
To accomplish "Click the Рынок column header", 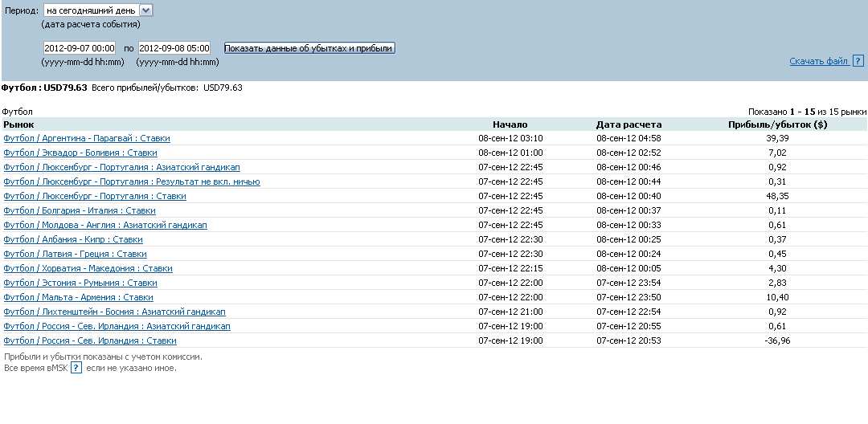I will pyautogui.click(x=18, y=124).
